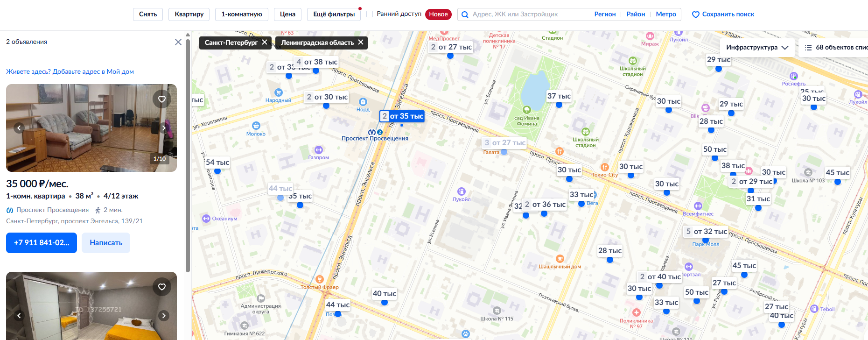The image size is (868, 340).
Task: Show previous photo of first listing
Action: pyautogui.click(x=19, y=128)
